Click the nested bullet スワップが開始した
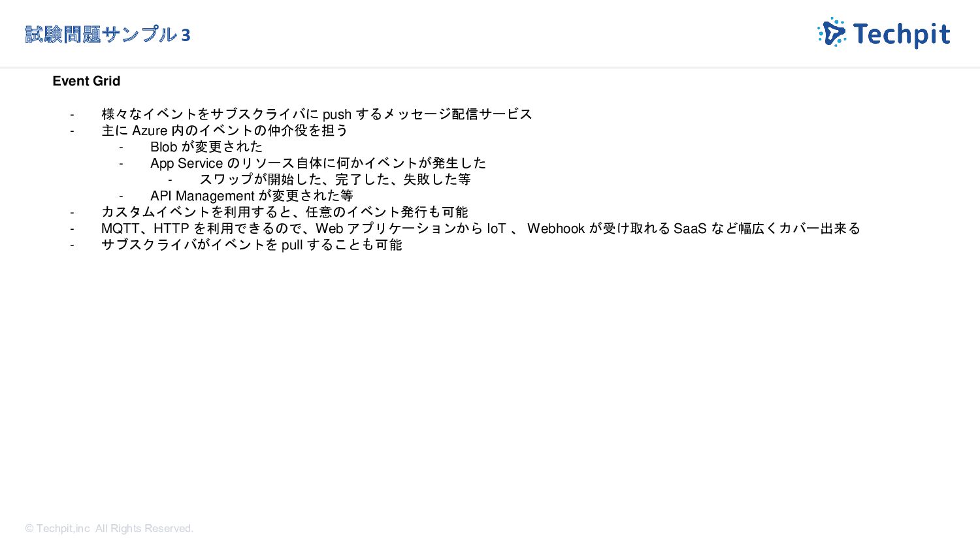The height and width of the screenshot is (551, 980). (x=335, y=180)
